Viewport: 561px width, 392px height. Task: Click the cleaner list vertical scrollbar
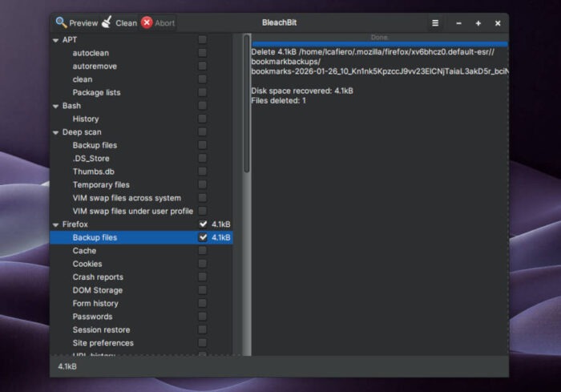(246, 104)
